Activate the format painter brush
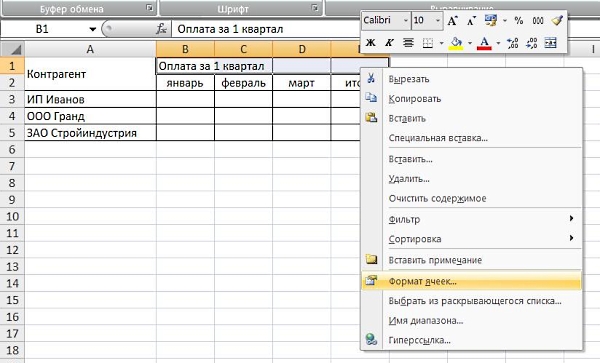The height and width of the screenshot is (363, 600). coord(557,20)
